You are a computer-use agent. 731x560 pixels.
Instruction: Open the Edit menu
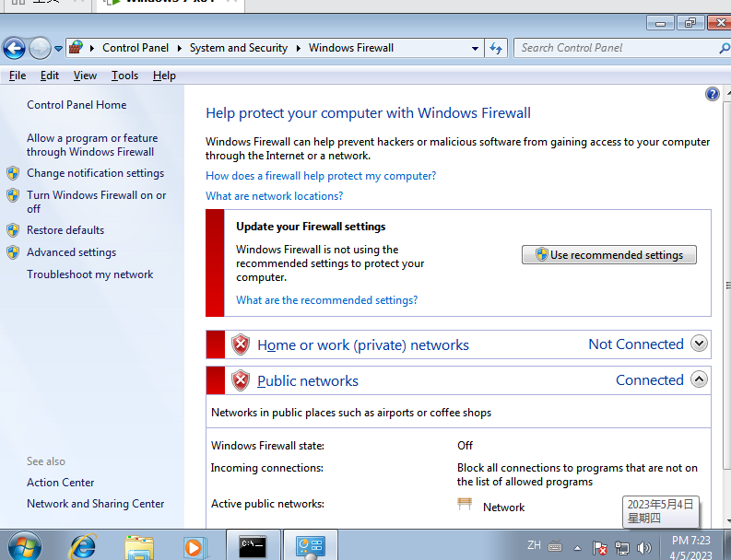point(50,76)
